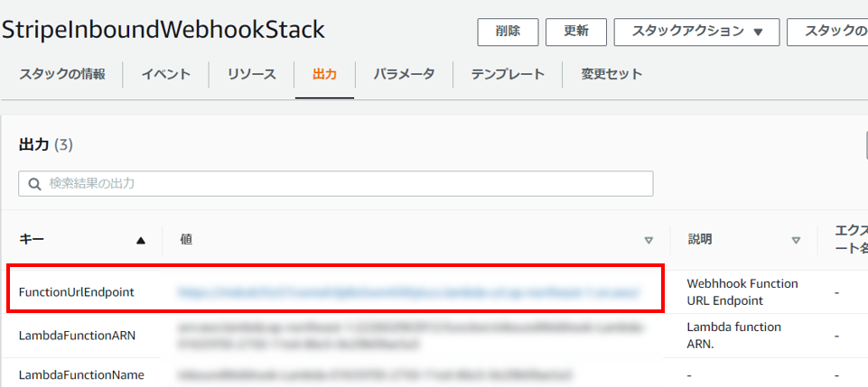Focus the 検索結果の出力 search field

tap(335, 183)
